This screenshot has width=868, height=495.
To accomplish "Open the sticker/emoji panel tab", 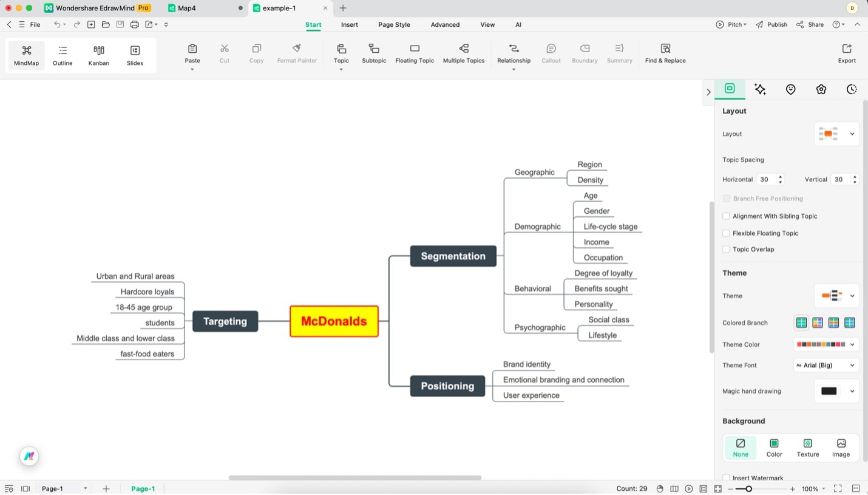I will click(790, 89).
